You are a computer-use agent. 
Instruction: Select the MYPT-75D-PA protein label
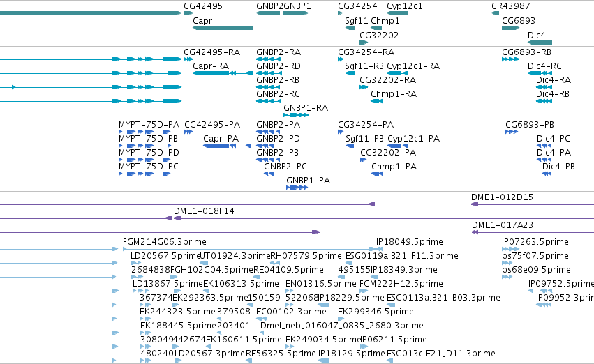coord(149,125)
